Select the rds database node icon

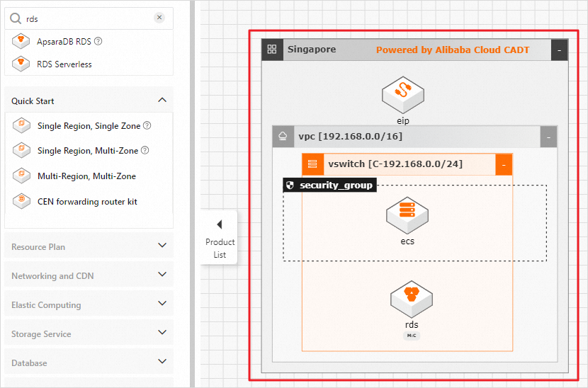[412, 299]
